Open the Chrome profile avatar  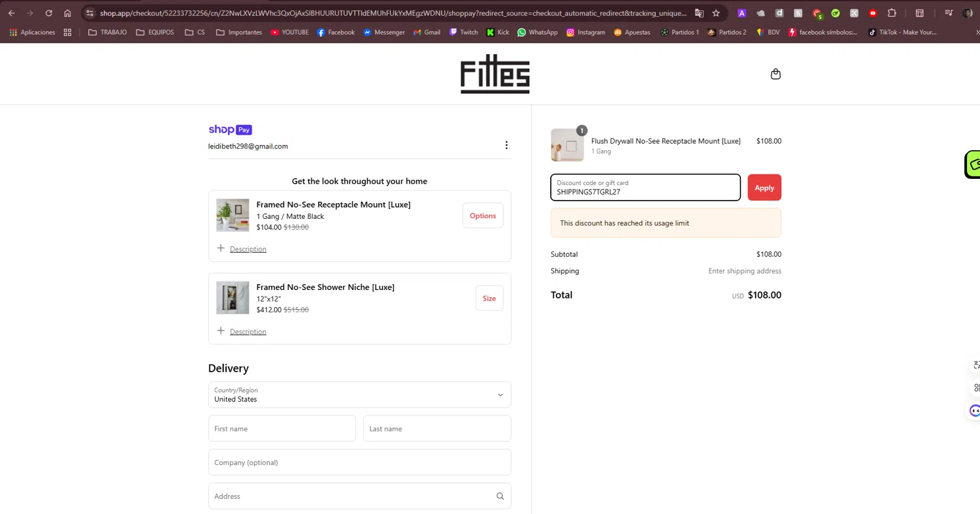click(x=968, y=13)
